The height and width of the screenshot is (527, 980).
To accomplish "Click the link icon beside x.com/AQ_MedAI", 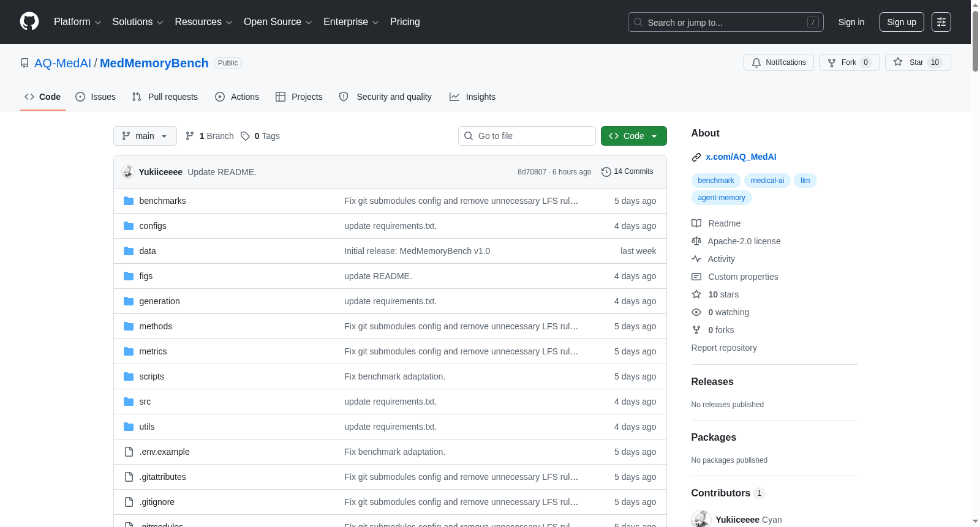I will [x=696, y=157].
